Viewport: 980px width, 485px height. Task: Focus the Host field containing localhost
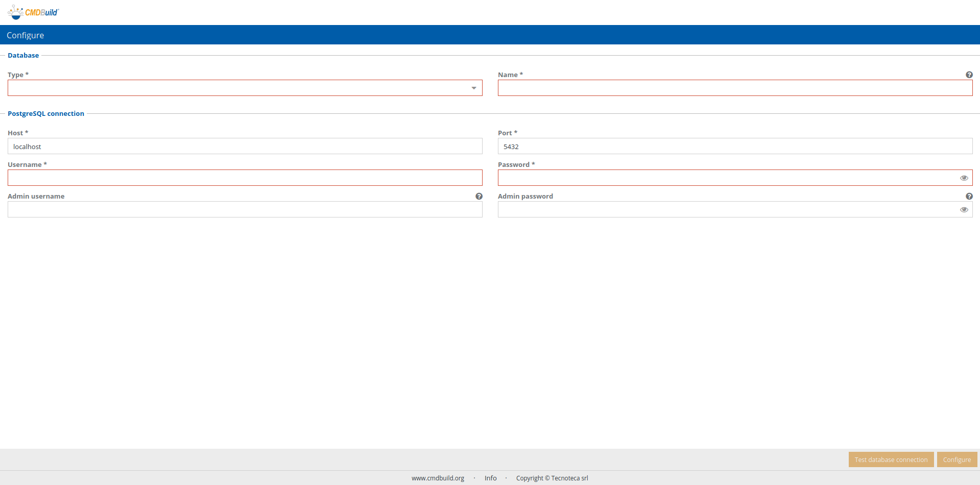(x=245, y=147)
